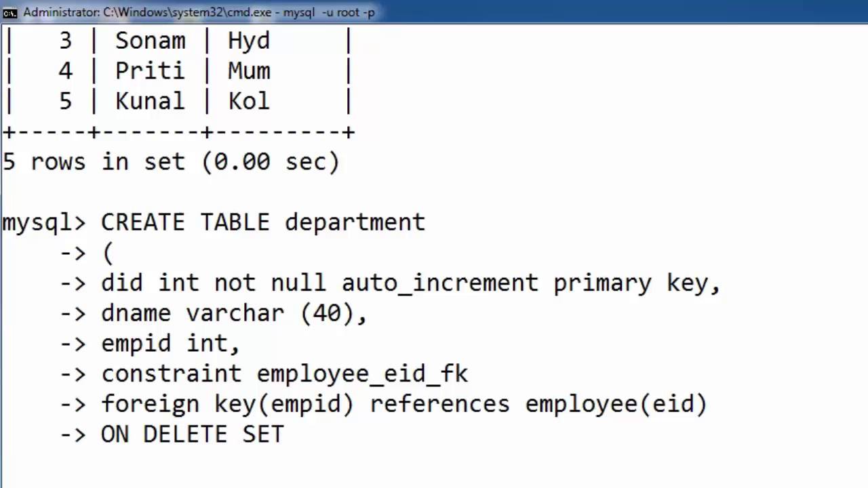Click the city Hyd in the table
The height and width of the screenshot is (488, 868).
click(x=249, y=42)
